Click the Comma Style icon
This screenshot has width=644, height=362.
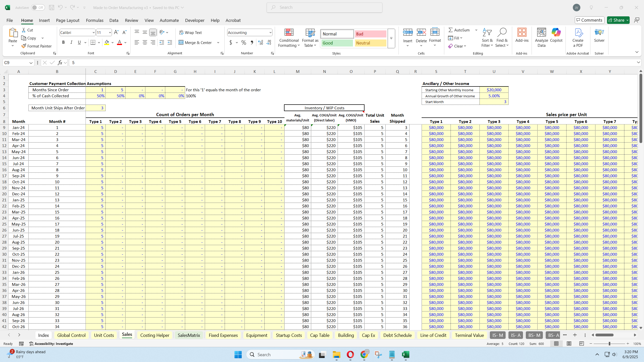(x=252, y=42)
